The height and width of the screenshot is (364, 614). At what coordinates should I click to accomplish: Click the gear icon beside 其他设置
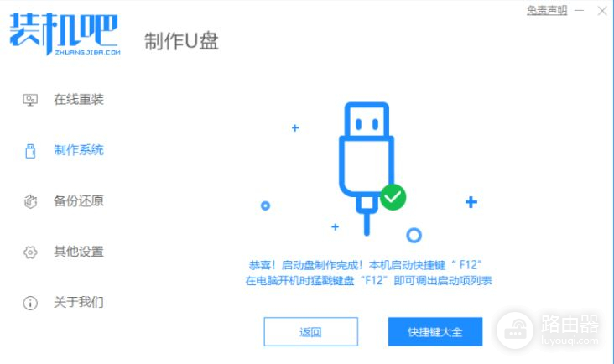[30, 252]
